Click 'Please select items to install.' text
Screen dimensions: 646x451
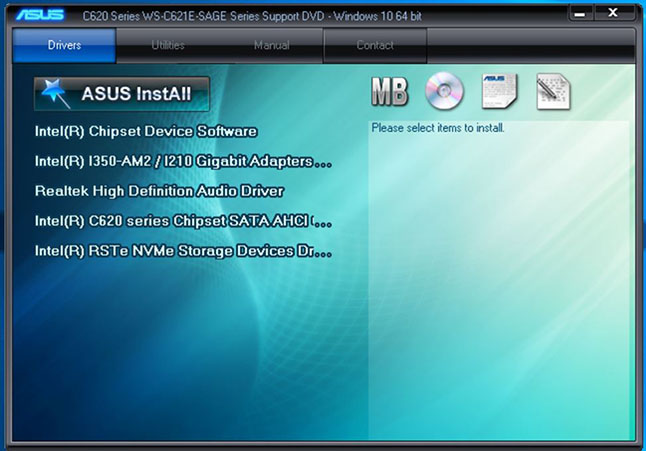click(x=438, y=128)
